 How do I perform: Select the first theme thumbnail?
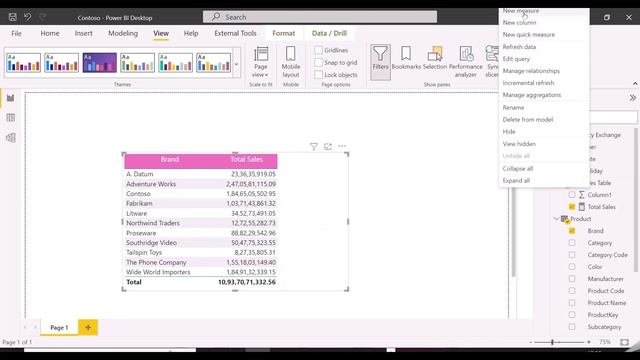click(x=23, y=62)
